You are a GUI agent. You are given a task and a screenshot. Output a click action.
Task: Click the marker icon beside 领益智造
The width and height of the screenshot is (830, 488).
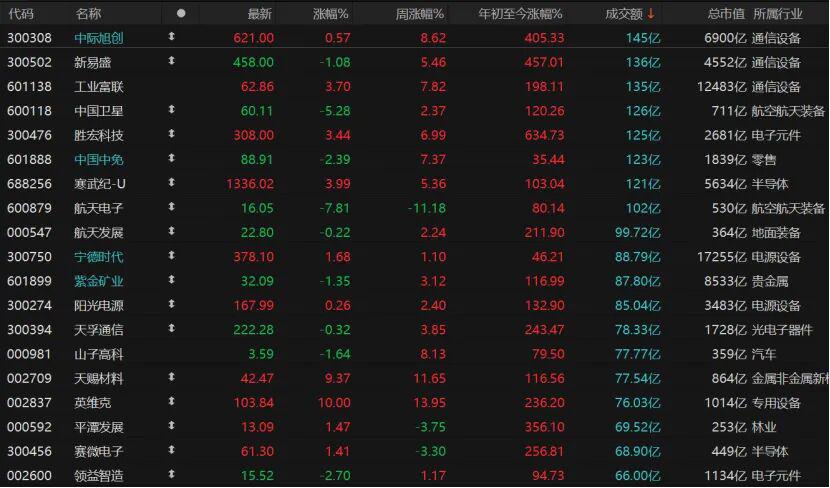[x=171, y=475]
